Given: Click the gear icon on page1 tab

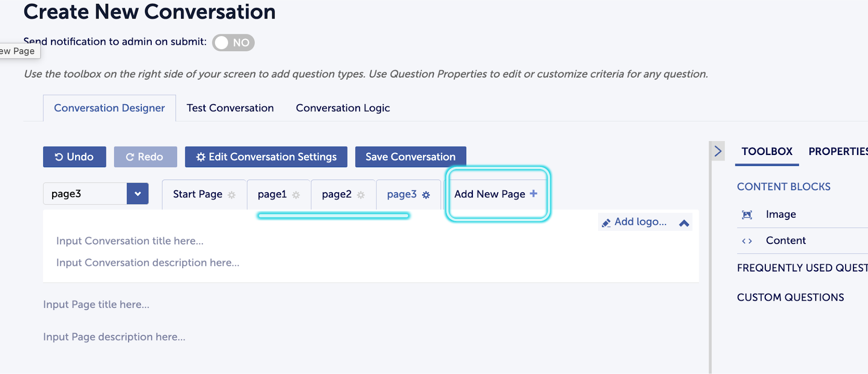Looking at the screenshot, I should pyautogui.click(x=296, y=195).
